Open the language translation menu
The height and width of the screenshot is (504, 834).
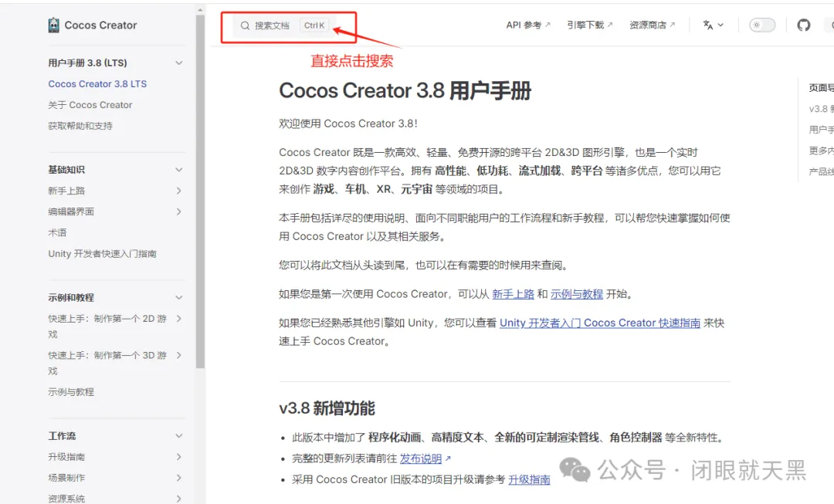click(714, 25)
